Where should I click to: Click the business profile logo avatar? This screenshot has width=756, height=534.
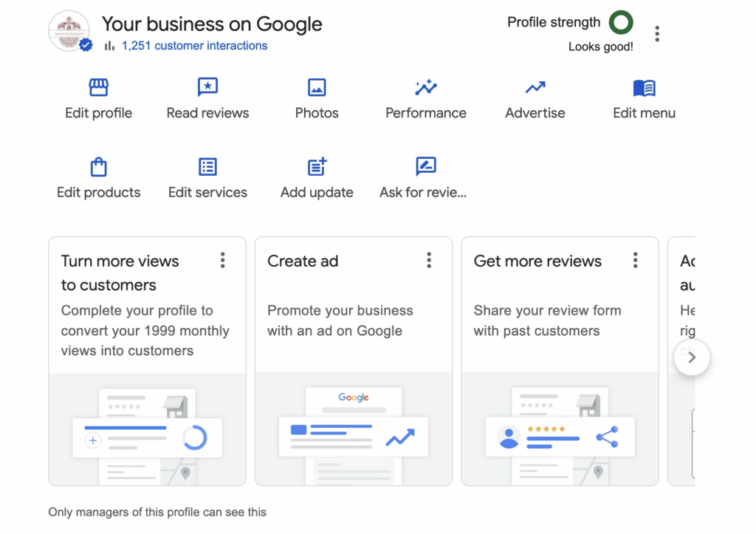(x=69, y=31)
